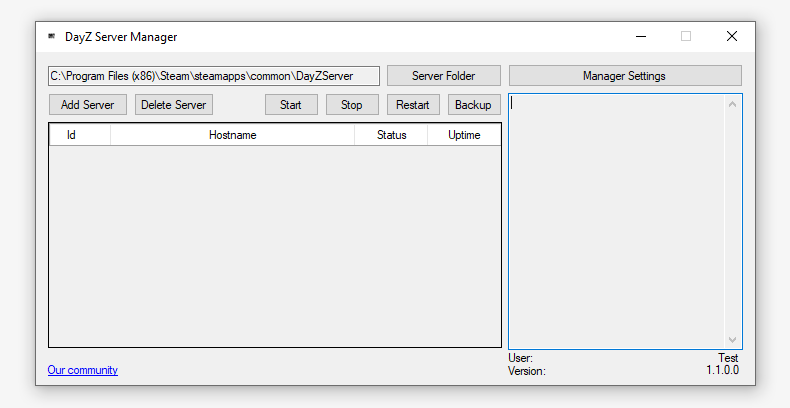Open the Our community link

pyautogui.click(x=83, y=370)
